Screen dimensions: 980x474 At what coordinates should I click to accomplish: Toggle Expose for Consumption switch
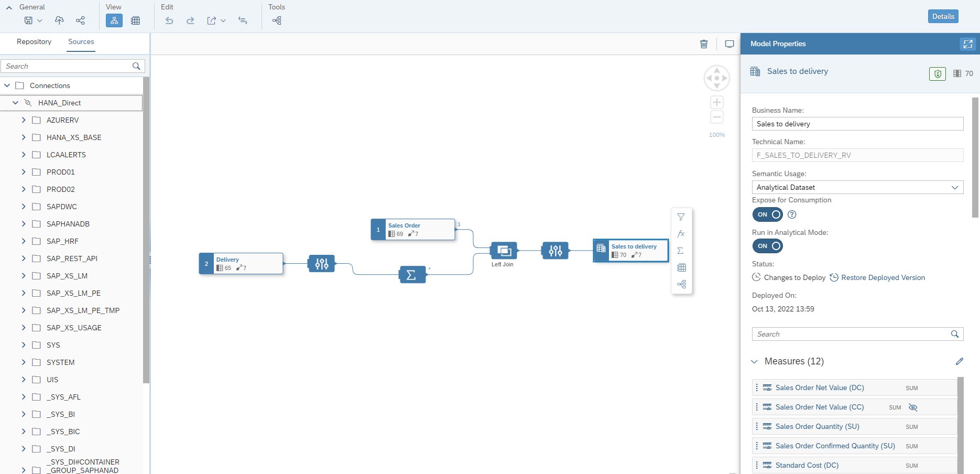pyautogui.click(x=767, y=214)
